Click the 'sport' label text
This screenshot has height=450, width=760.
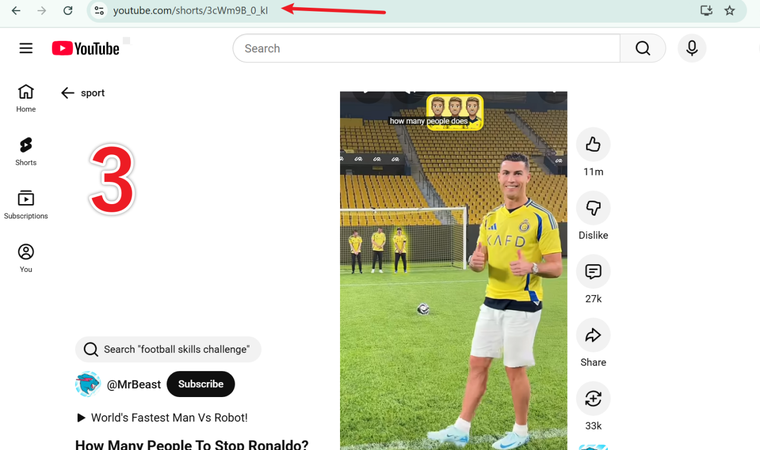click(93, 93)
